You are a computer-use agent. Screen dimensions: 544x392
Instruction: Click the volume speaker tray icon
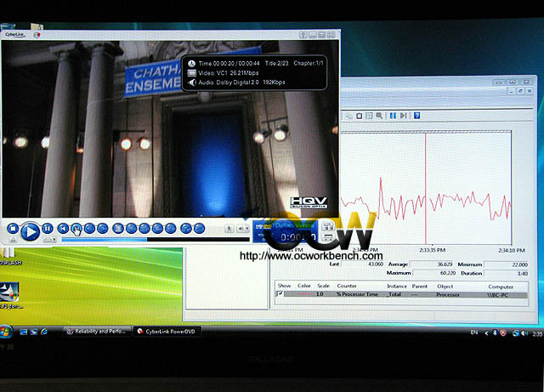(524, 333)
